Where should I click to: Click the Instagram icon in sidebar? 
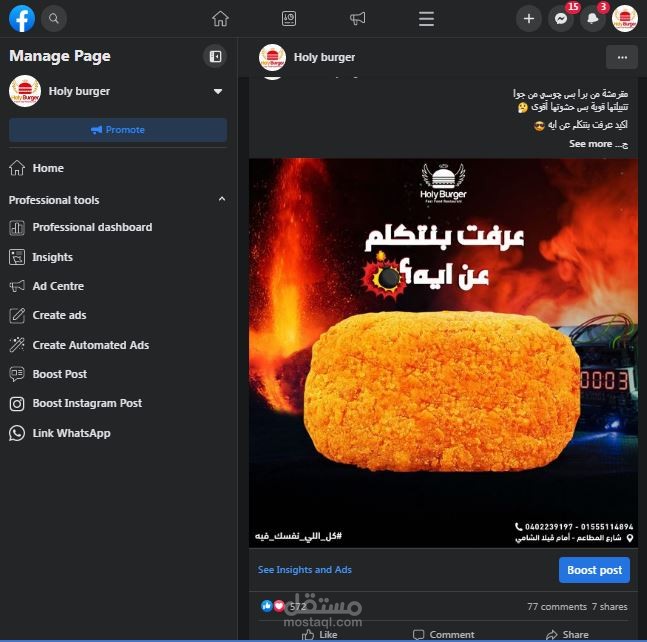17,404
